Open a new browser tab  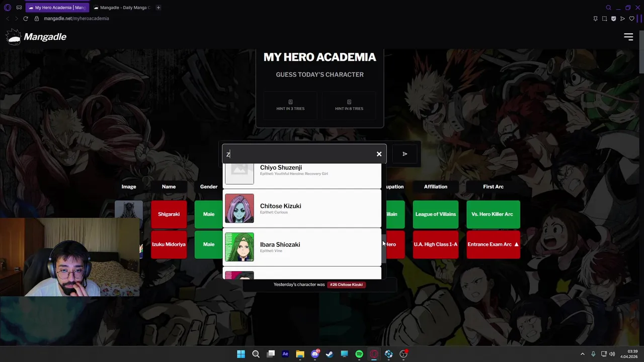[x=158, y=8]
